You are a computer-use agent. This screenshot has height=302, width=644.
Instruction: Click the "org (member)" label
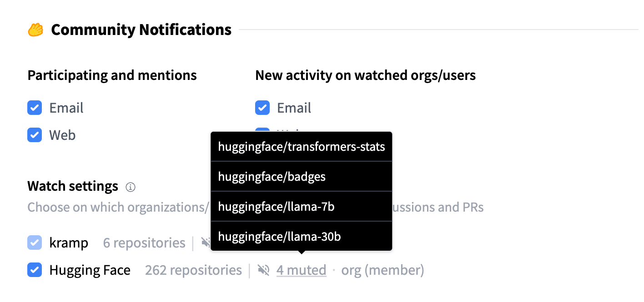[x=382, y=271]
